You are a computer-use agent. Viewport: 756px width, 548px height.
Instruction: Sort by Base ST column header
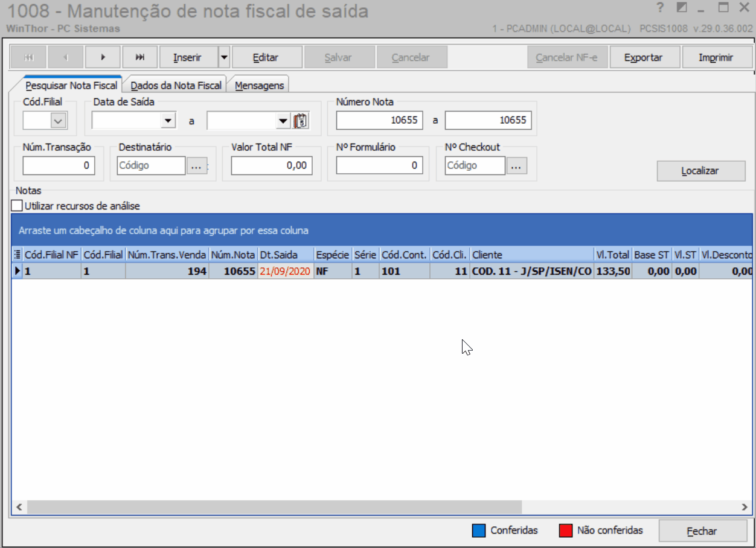pyautogui.click(x=652, y=255)
